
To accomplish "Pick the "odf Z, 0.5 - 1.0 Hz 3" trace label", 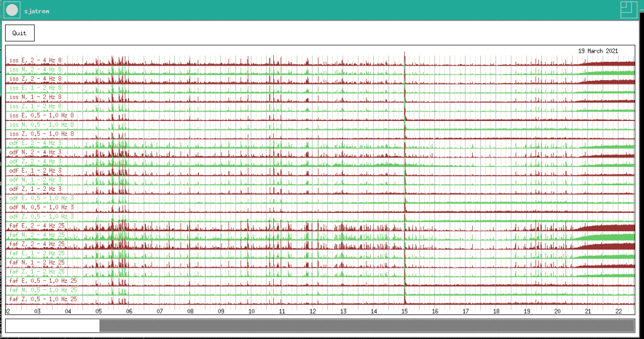I will [x=42, y=216].
